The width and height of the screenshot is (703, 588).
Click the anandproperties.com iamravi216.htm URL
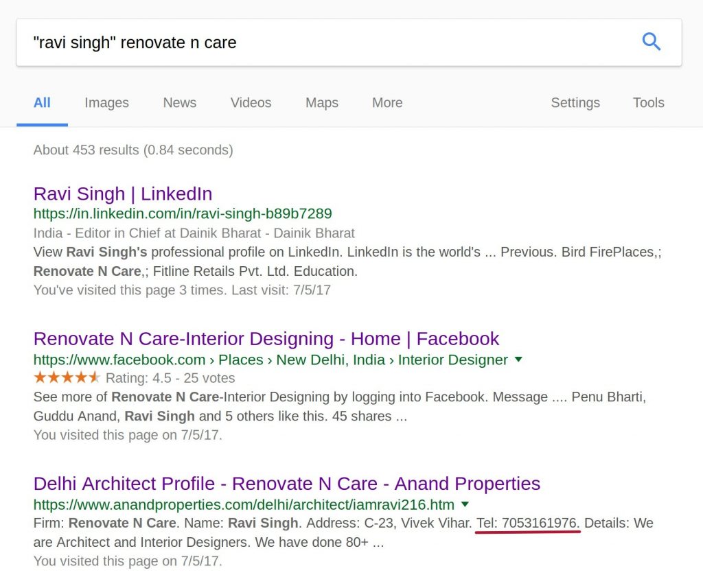tap(244, 505)
